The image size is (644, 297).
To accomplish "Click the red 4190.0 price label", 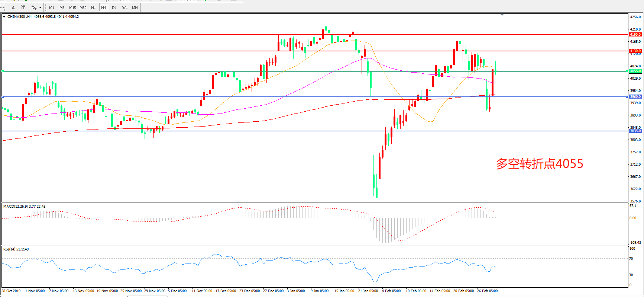I will pos(635,35).
